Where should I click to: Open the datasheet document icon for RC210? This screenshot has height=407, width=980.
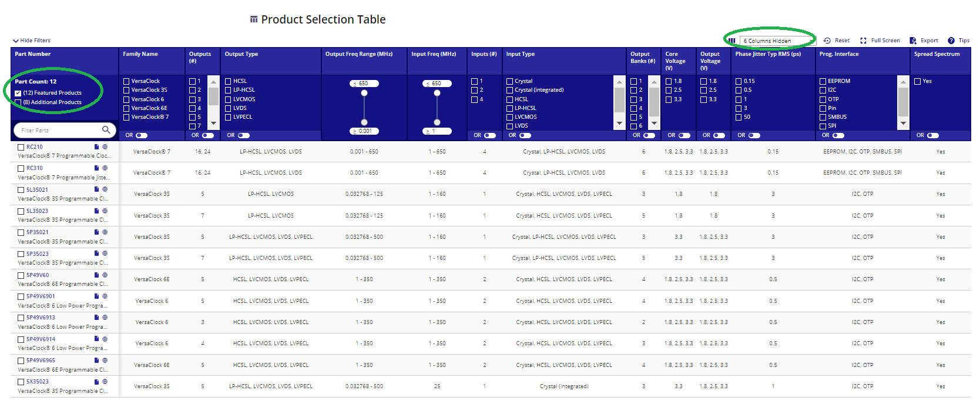(96, 147)
